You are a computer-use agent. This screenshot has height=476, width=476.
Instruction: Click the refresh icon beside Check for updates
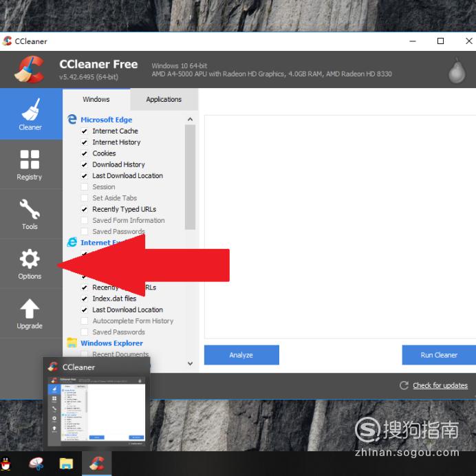pos(404,385)
